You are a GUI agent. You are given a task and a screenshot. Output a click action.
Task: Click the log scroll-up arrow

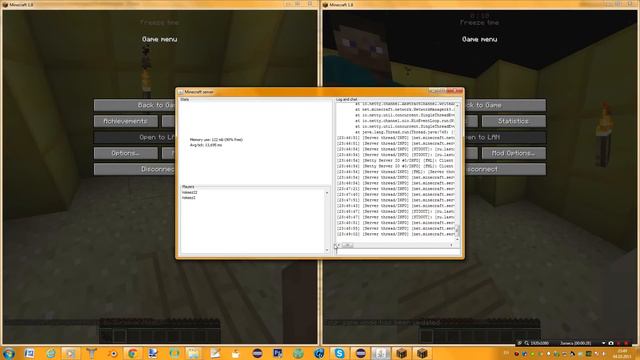click(x=457, y=105)
